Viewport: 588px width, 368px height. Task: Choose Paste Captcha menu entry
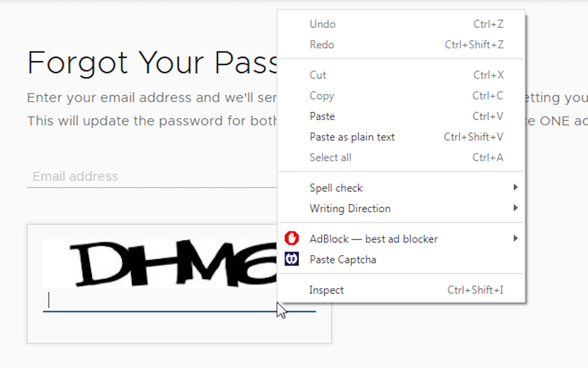[x=401, y=259]
